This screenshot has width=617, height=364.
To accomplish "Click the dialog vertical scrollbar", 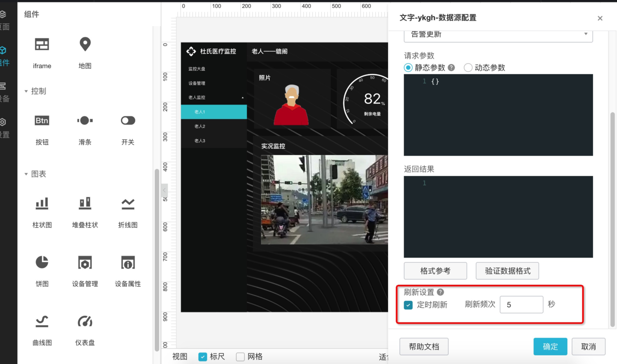I will coord(613,219).
